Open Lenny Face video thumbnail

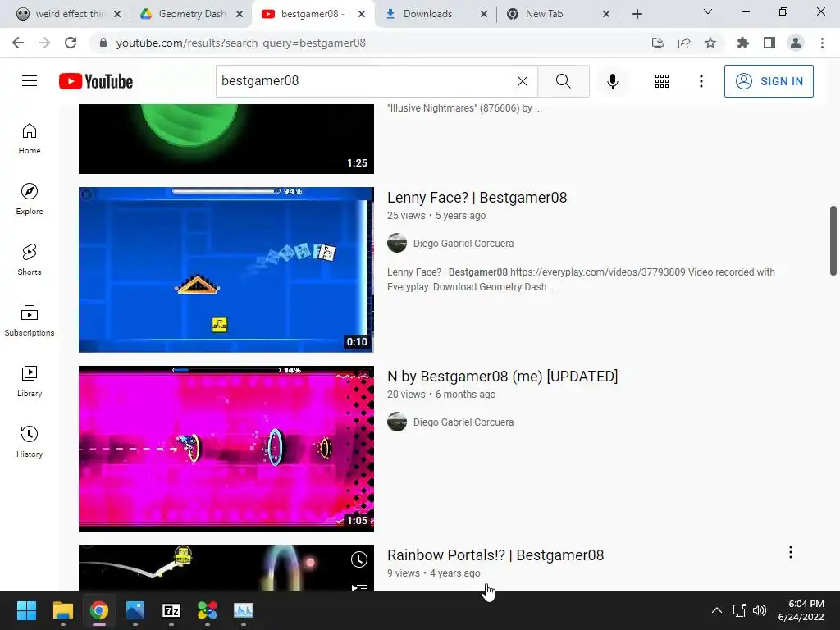(x=226, y=269)
